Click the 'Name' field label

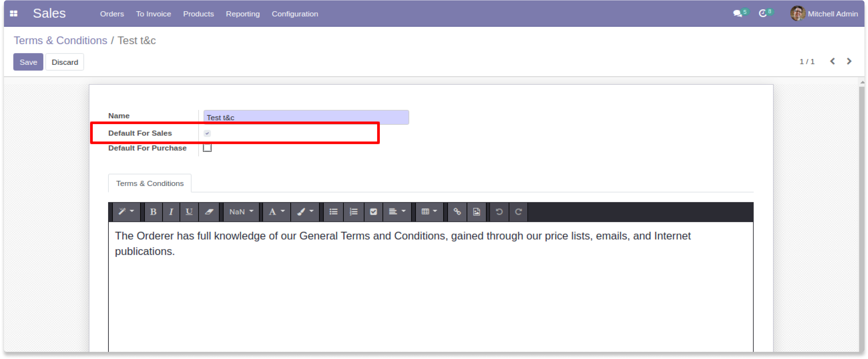[x=119, y=115]
